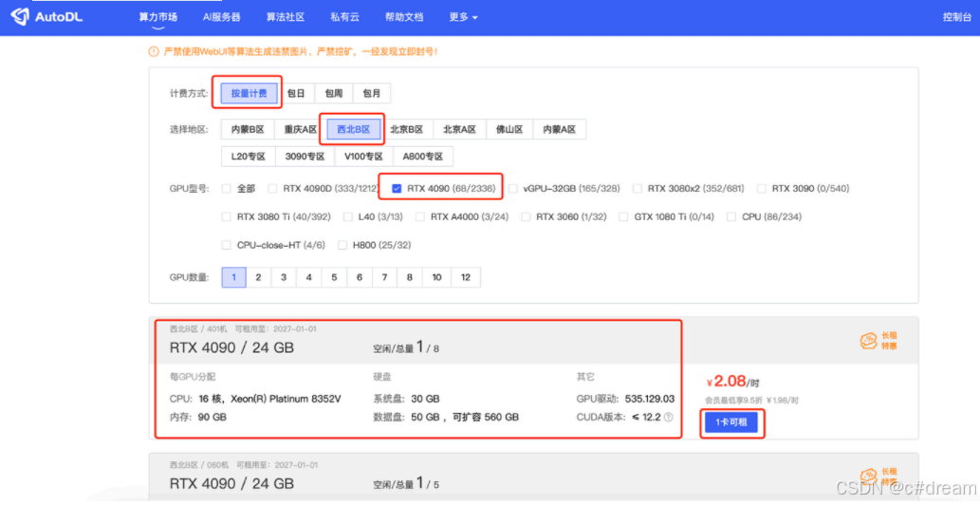Check the RTX 3060 (1/32) checkbox

(526, 216)
